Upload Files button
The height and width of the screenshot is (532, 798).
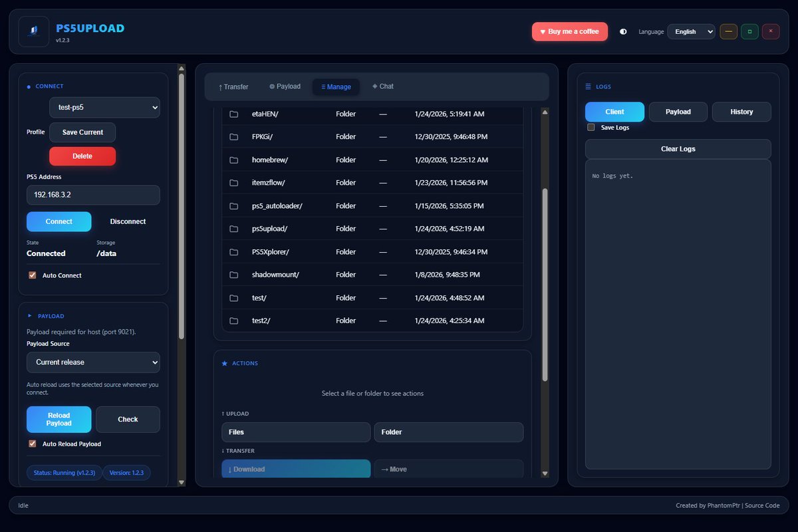(x=296, y=432)
